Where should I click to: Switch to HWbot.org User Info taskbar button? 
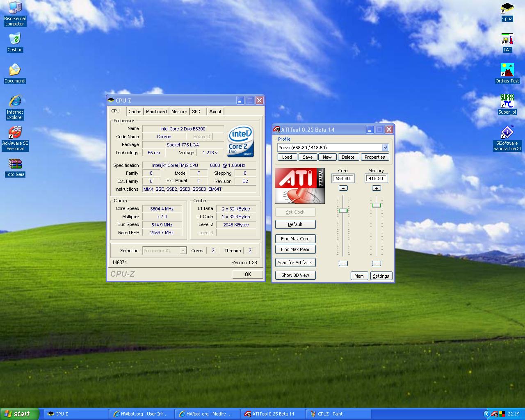(142, 414)
